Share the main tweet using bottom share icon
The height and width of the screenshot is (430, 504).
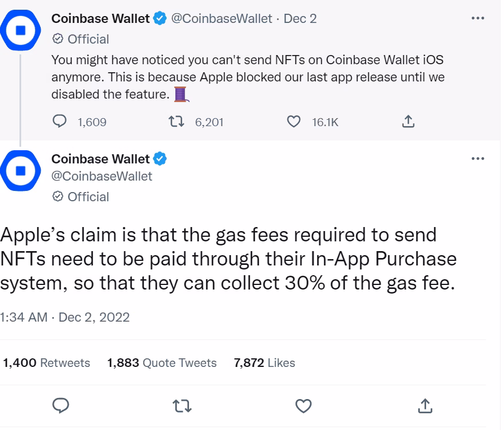tap(425, 405)
